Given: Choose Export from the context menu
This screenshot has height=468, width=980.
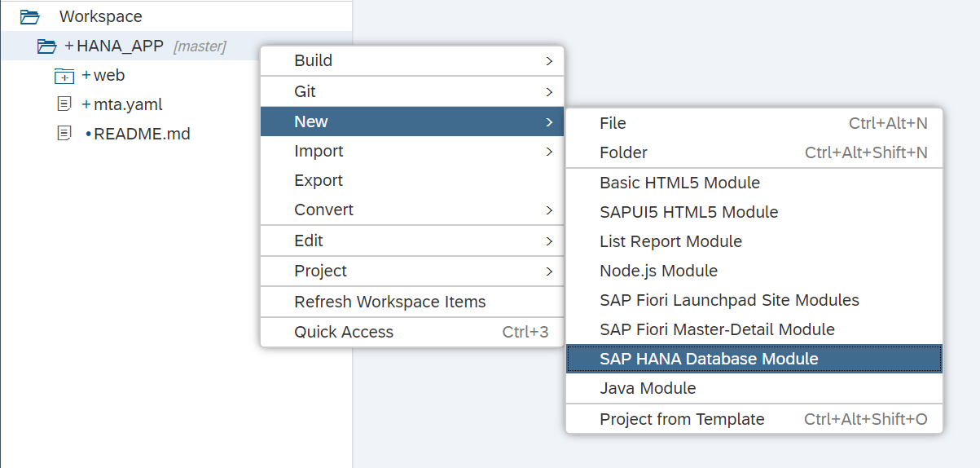Looking at the screenshot, I should 412,180.
